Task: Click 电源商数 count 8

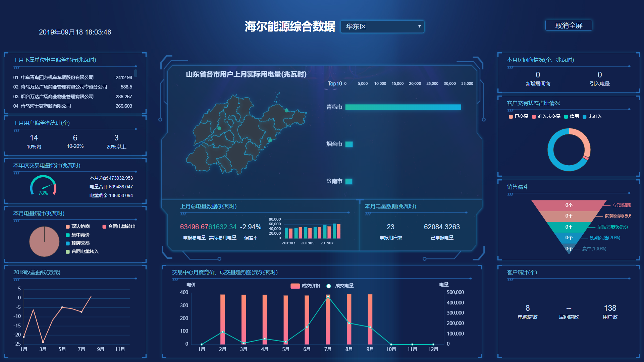Action: (528, 308)
